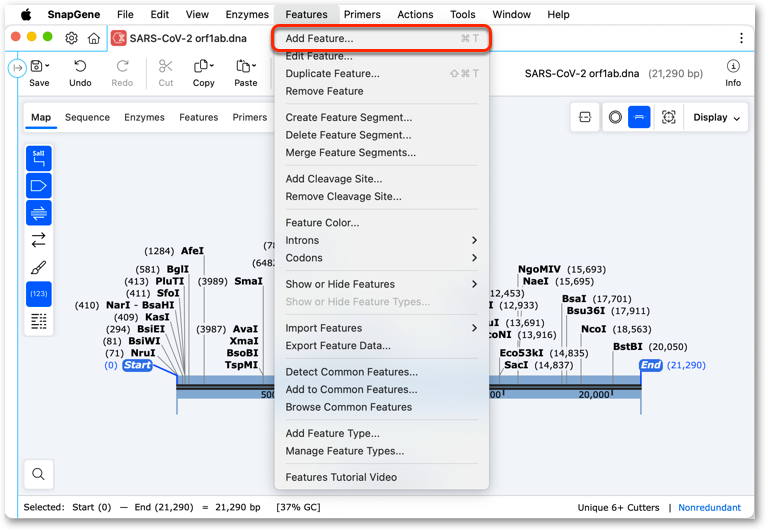The image size is (766, 530).
Task: Click the Cut scissors icon
Action: pos(166,66)
